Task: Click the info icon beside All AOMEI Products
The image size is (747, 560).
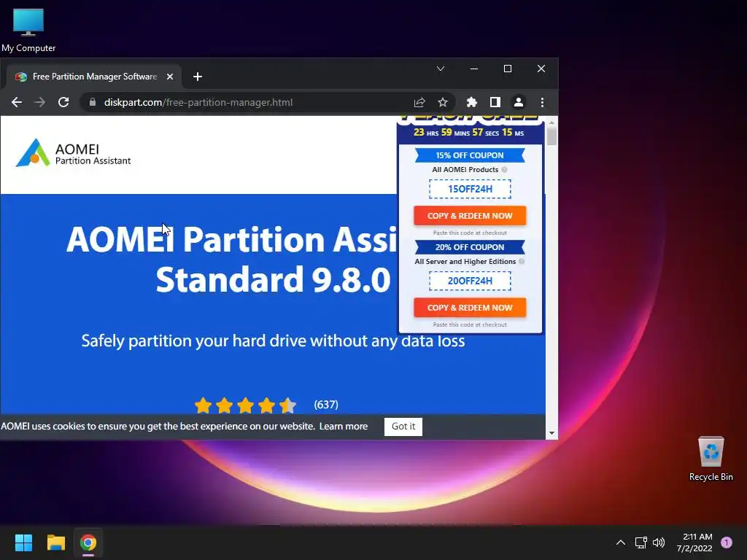Action: (x=504, y=169)
